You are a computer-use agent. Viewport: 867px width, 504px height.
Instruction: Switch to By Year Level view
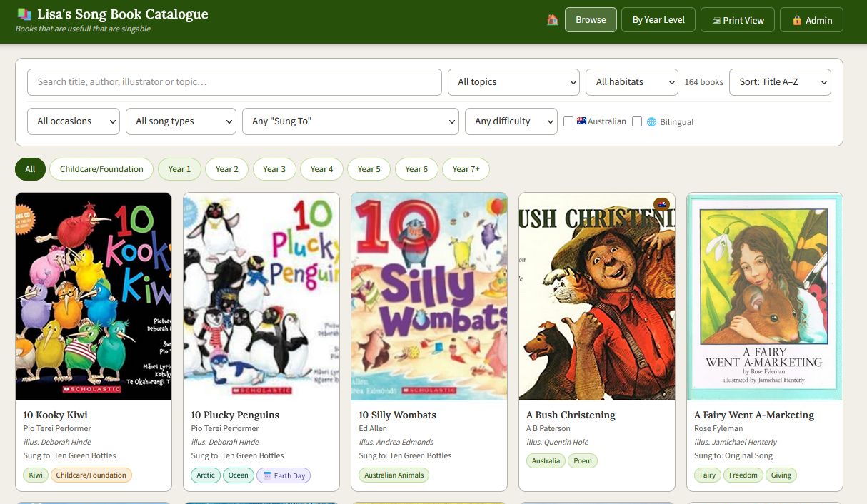click(x=658, y=20)
